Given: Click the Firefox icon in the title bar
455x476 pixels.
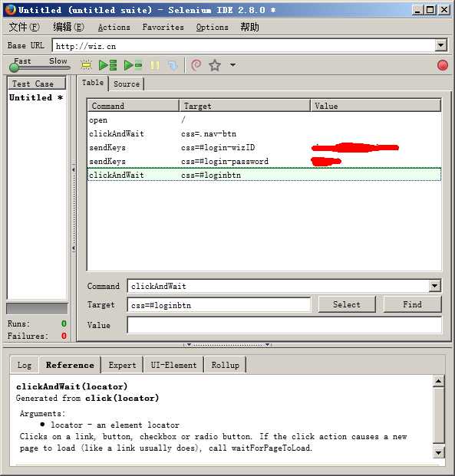Looking at the screenshot, I should pos(10,10).
